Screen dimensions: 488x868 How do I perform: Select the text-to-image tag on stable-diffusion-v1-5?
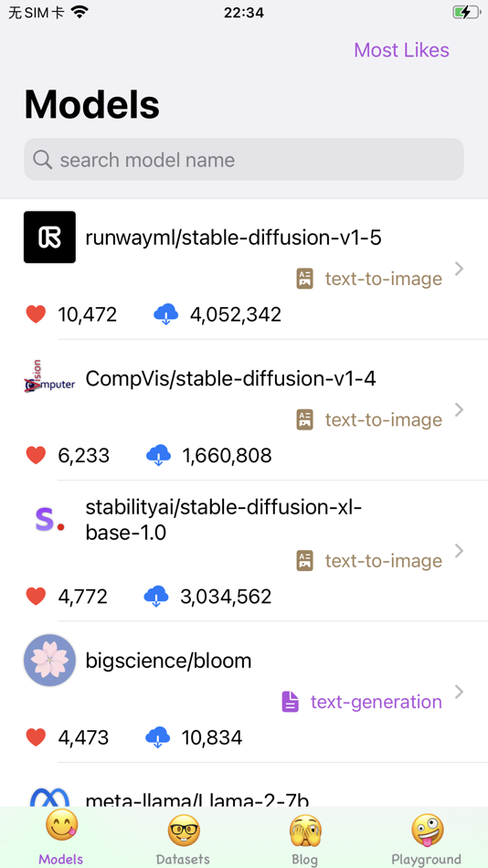click(383, 279)
